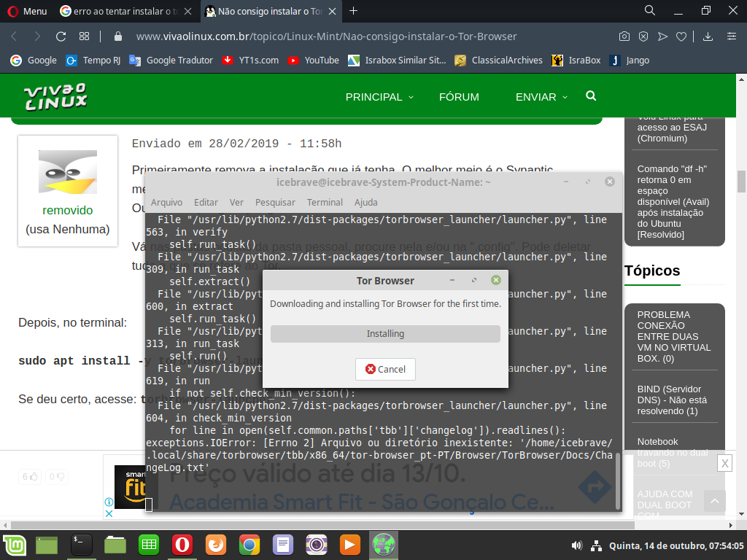
Task: Open a new browser tab
Action: (x=354, y=11)
